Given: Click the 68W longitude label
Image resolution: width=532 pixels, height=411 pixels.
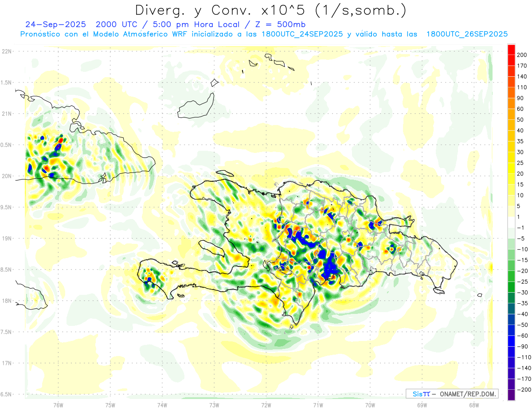Looking at the screenshot, I should point(474,405).
